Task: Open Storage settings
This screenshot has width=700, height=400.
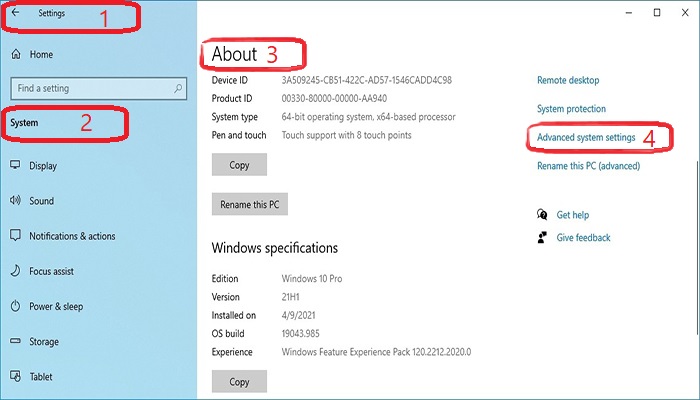Action: [x=44, y=342]
